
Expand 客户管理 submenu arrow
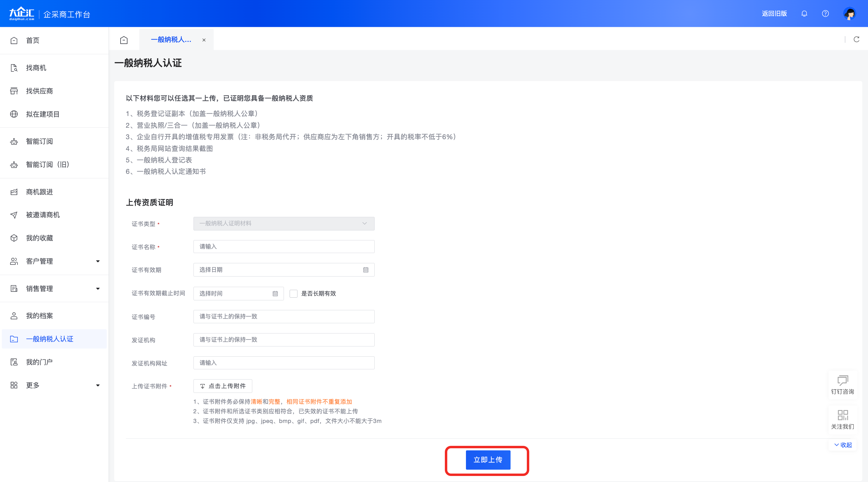[x=98, y=261]
